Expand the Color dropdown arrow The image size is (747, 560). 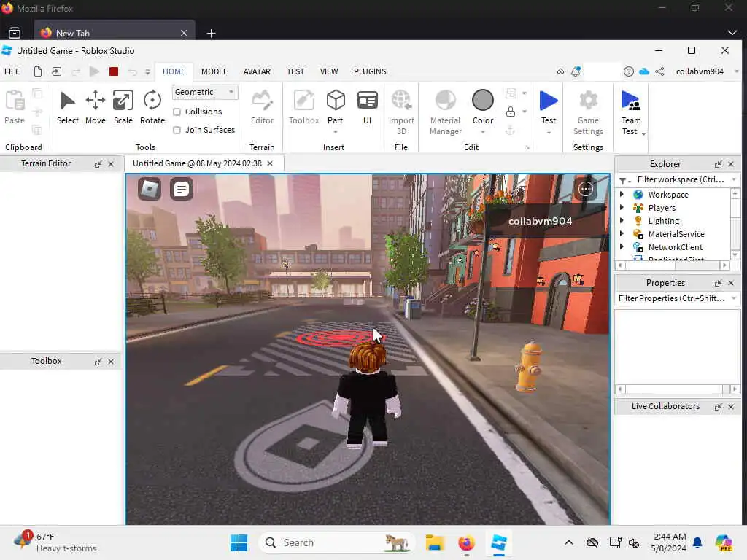(483, 132)
